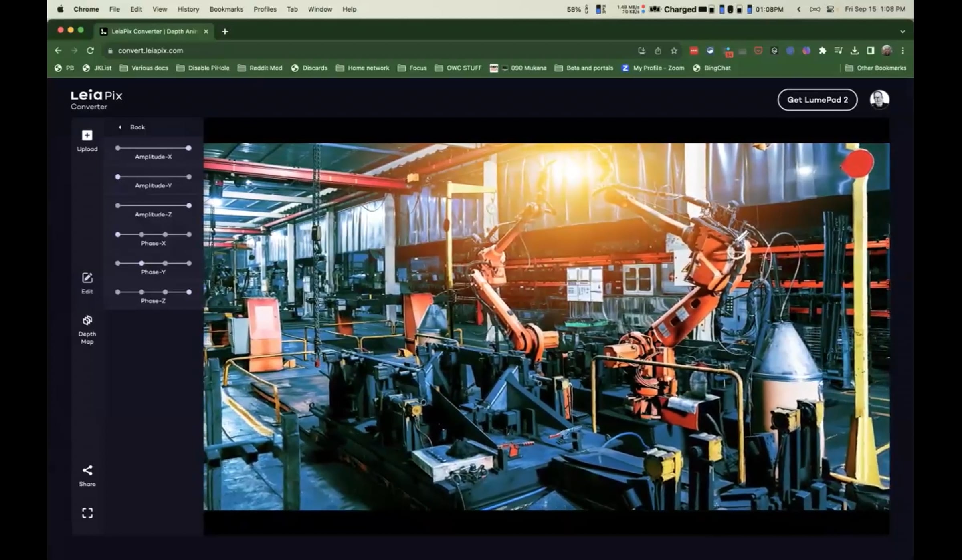Bookmark page with star icon
The width and height of the screenshot is (962, 560).
tap(674, 51)
